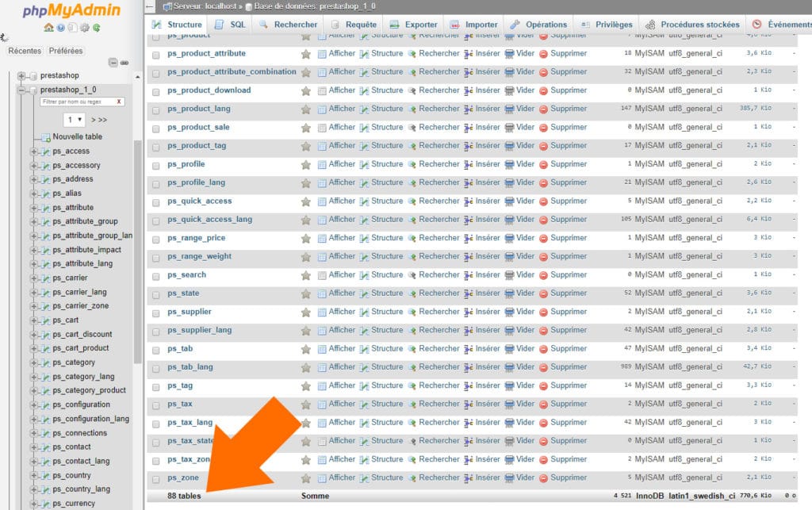Click the server icon in the breadcrumb

coord(167,6)
